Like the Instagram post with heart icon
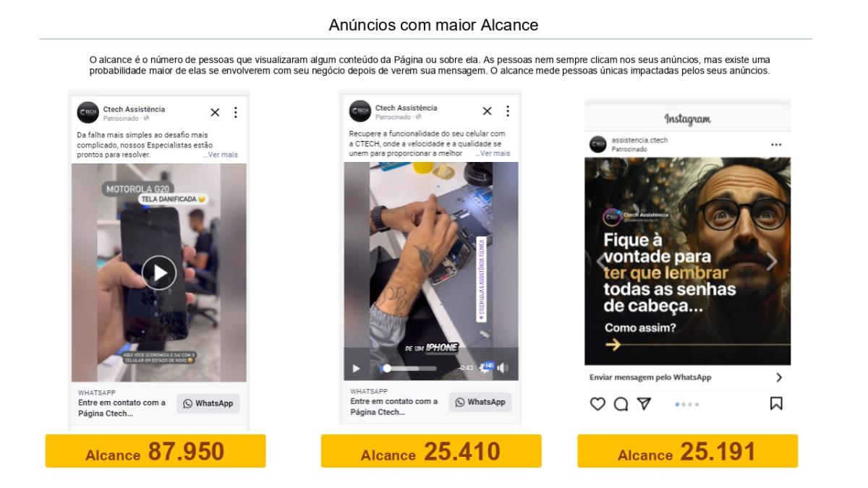The height and width of the screenshot is (488, 868). (597, 404)
